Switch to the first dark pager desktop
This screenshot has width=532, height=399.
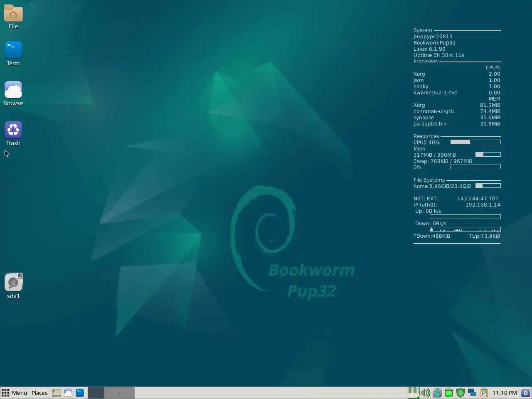coord(95,393)
